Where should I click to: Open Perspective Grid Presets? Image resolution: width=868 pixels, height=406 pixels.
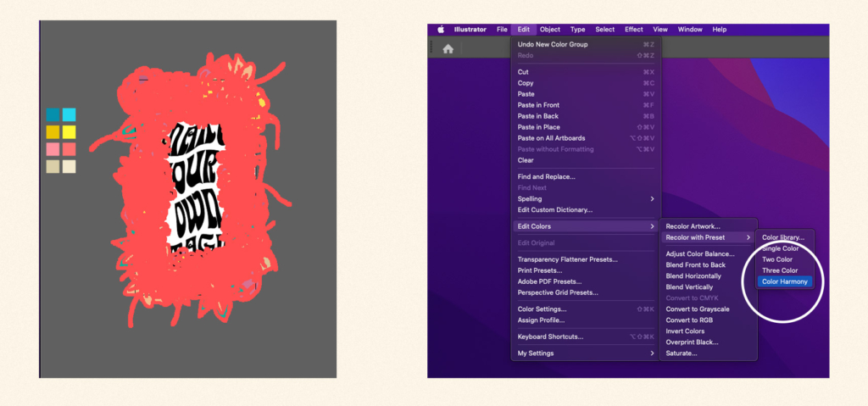pos(587,292)
